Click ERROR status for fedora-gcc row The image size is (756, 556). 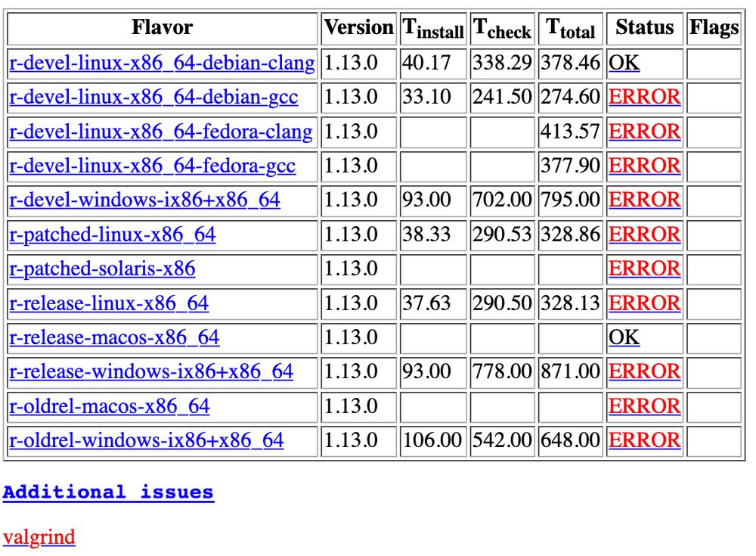pyautogui.click(x=645, y=166)
